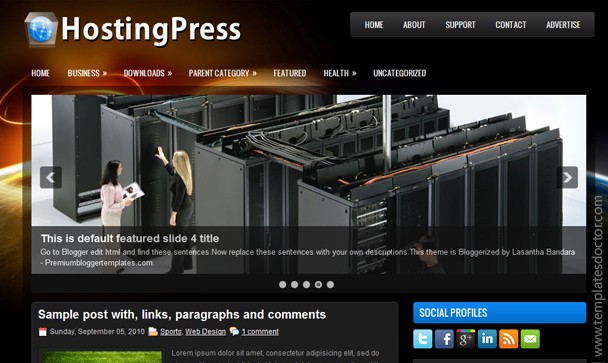Open the Google Plus social profile icon
The height and width of the screenshot is (363, 608).
(466, 339)
